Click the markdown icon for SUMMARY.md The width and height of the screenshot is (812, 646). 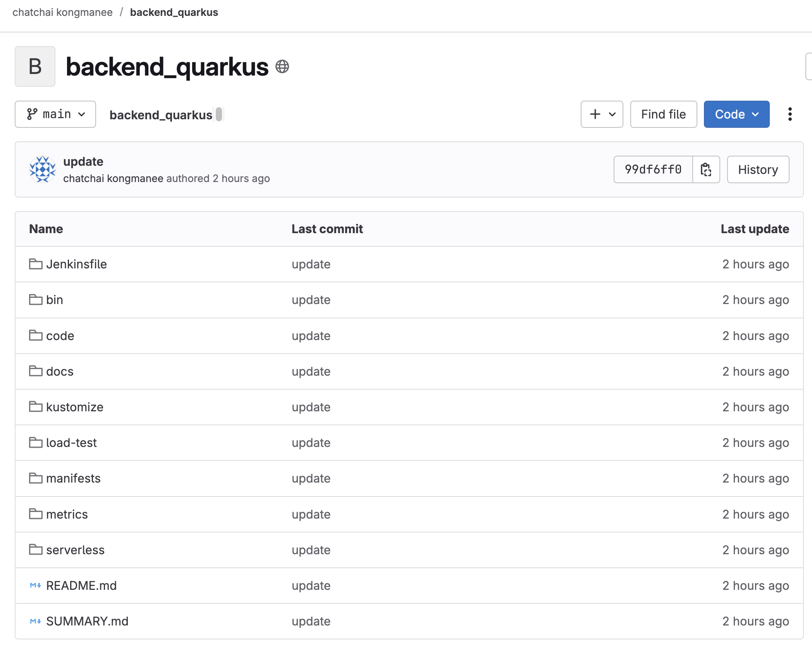pos(36,621)
